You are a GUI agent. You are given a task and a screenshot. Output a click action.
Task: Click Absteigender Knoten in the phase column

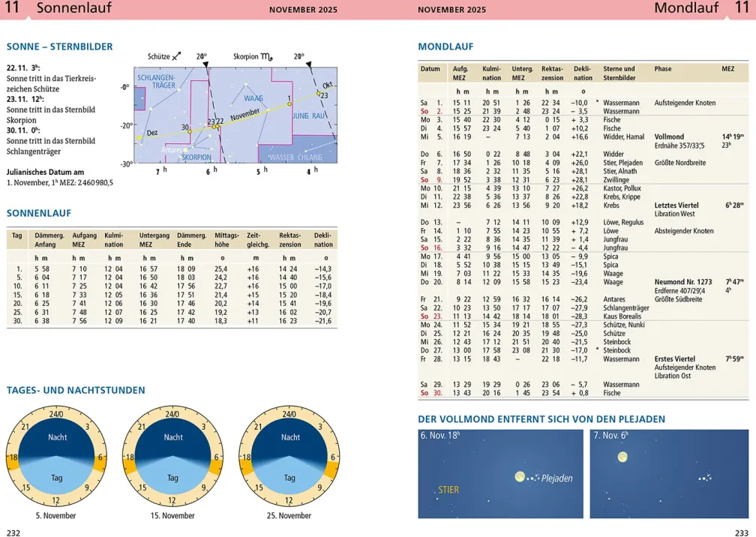(684, 231)
